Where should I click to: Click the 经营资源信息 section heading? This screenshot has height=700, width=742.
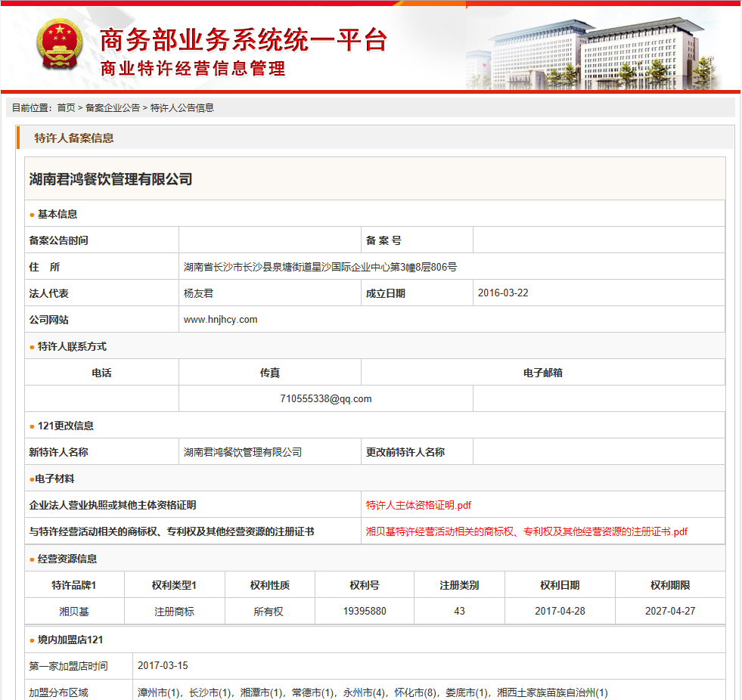pyautogui.click(x=67, y=559)
